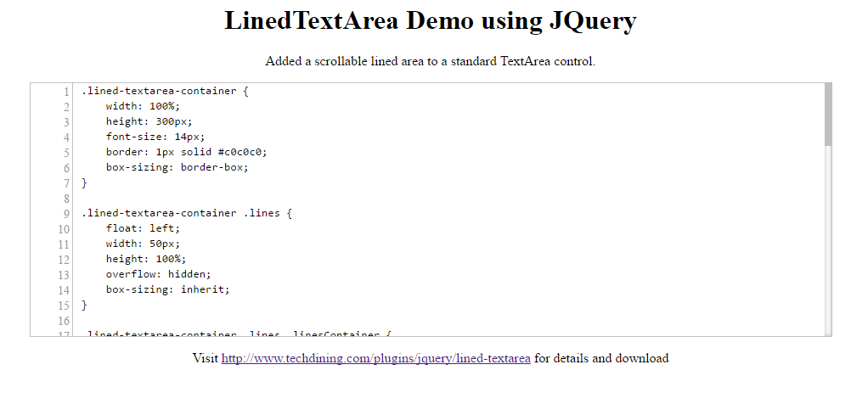This screenshot has width=868, height=415.
Task: Click the 'LinedTextArea Demo using JQuery' heading
Action: 431,21
